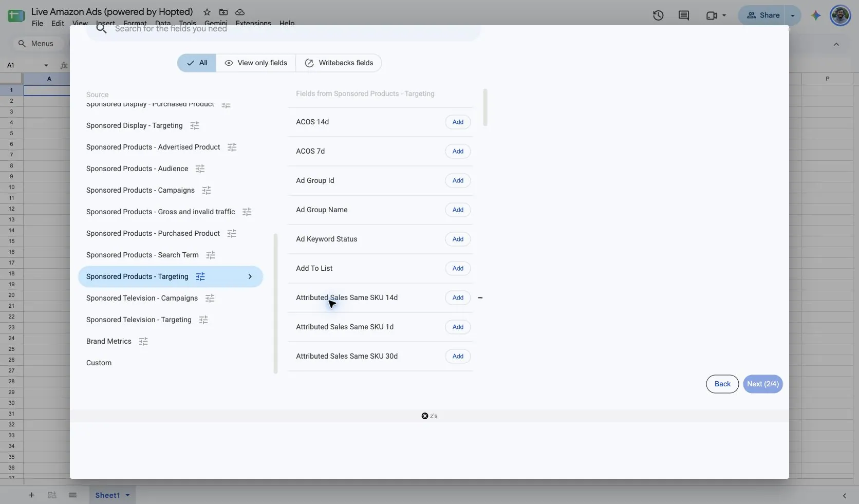Add the ACOS 7d field

(458, 151)
